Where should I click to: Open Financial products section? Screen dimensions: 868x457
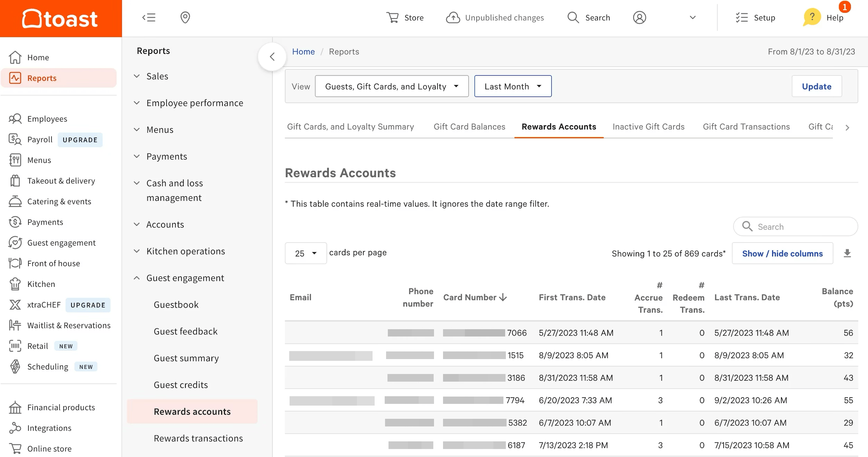pos(61,407)
